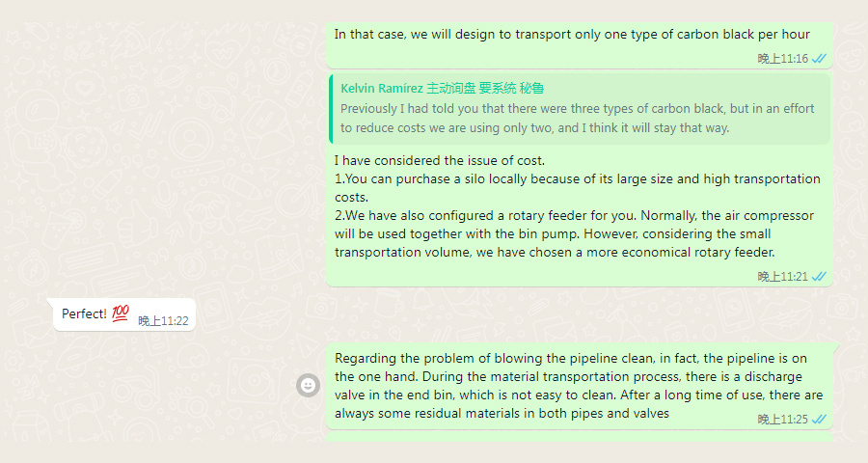868x463 pixels.
Task: Click the blue double-check at 11:25
Action: click(819, 420)
